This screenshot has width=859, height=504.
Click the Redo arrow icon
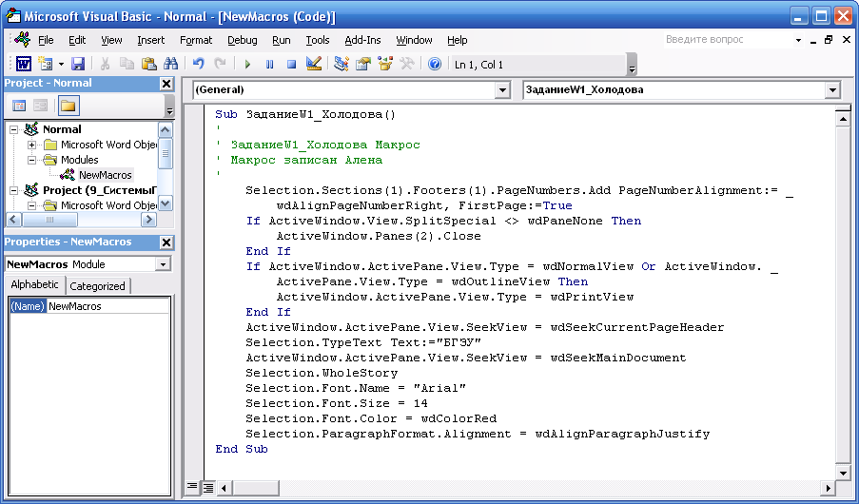point(220,64)
